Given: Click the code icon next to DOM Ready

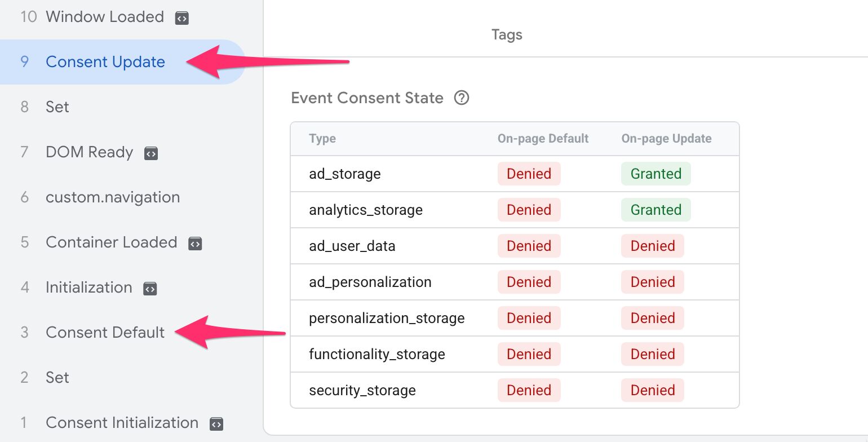Looking at the screenshot, I should point(151,153).
